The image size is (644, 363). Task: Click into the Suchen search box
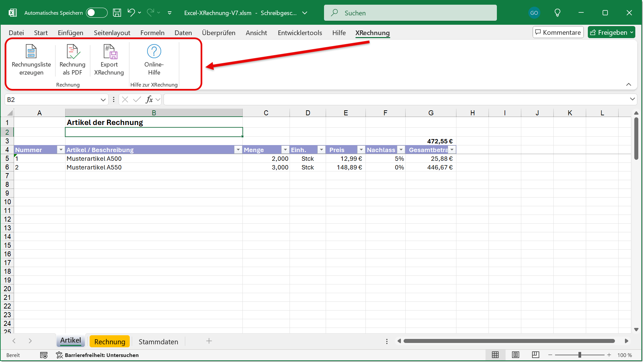coord(410,13)
